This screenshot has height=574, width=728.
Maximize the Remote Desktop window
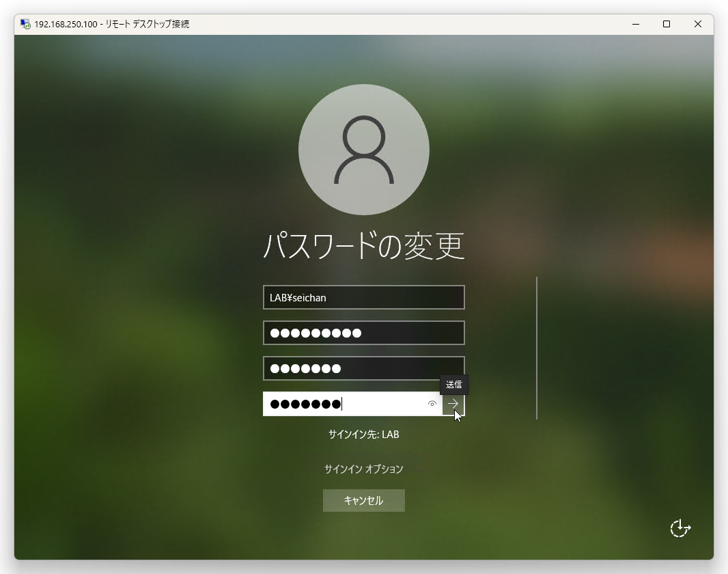(667, 24)
